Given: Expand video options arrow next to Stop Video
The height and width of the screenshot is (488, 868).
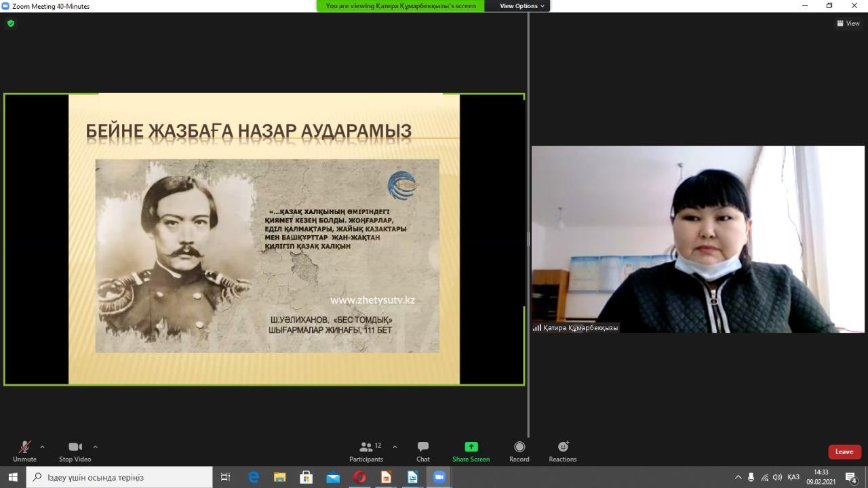Looking at the screenshot, I should [x=95, y=447].
